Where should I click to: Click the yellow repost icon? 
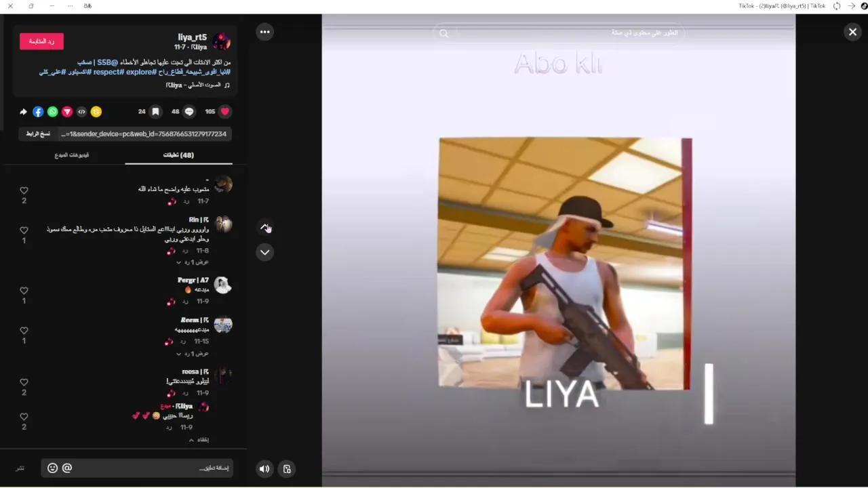96,112
